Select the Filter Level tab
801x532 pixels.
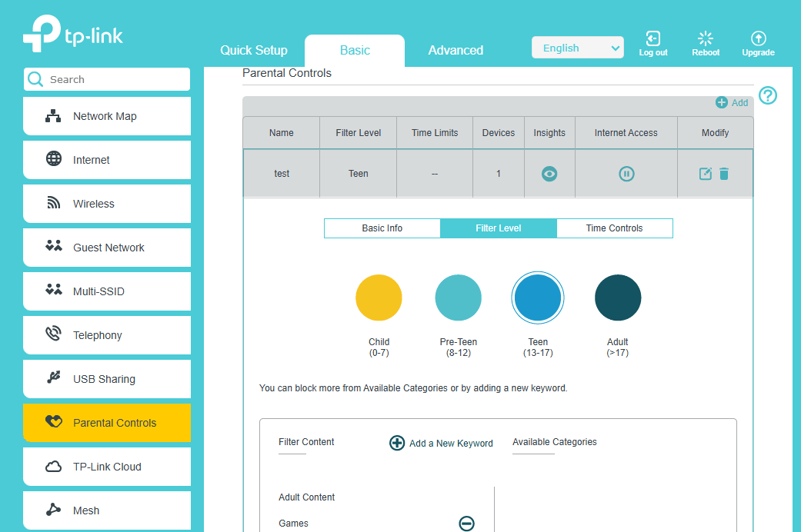pyautogui.click(x=498, y=228)
